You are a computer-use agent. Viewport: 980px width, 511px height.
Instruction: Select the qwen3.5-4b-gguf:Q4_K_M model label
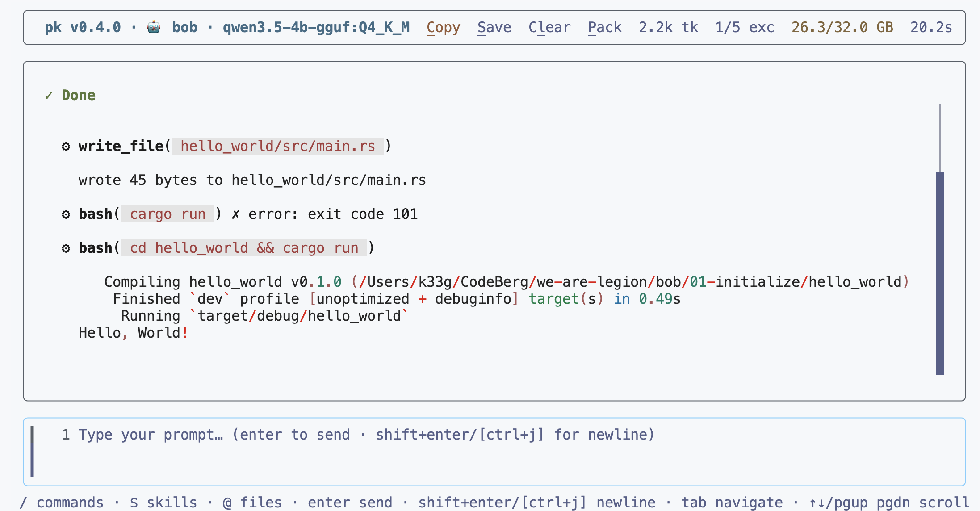click(x=316, y=27)
